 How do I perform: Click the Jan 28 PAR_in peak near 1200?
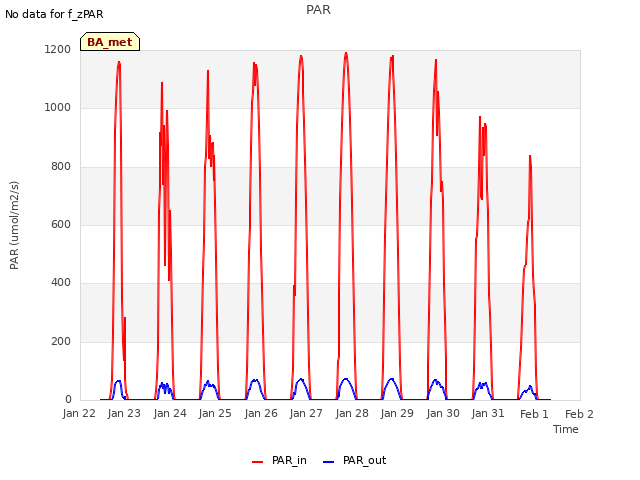[x=346, y=53]
